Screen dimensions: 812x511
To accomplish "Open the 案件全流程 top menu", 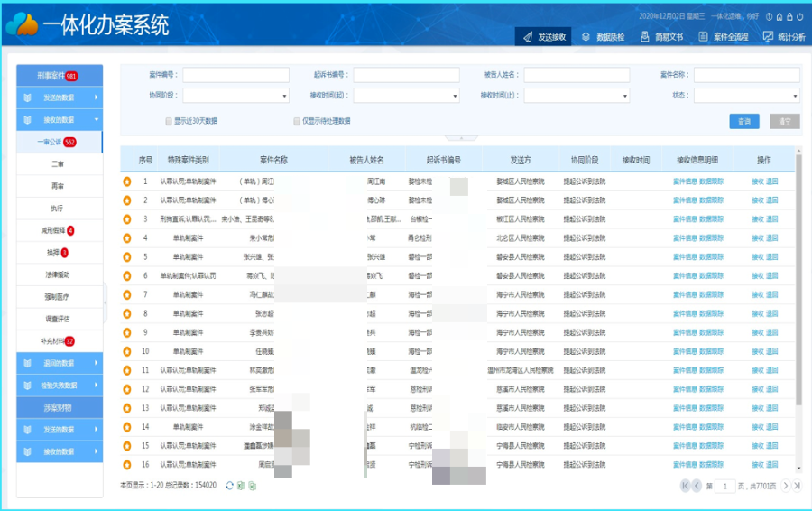I will pyautogui.click(x=723, y=37).
